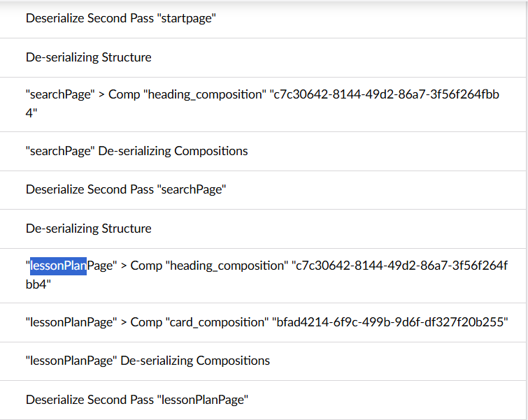The height and width of the screenshot is (420, 528).
Task: Select the second De-serializing Structure log entry
Action: click(x=89, y=229)
